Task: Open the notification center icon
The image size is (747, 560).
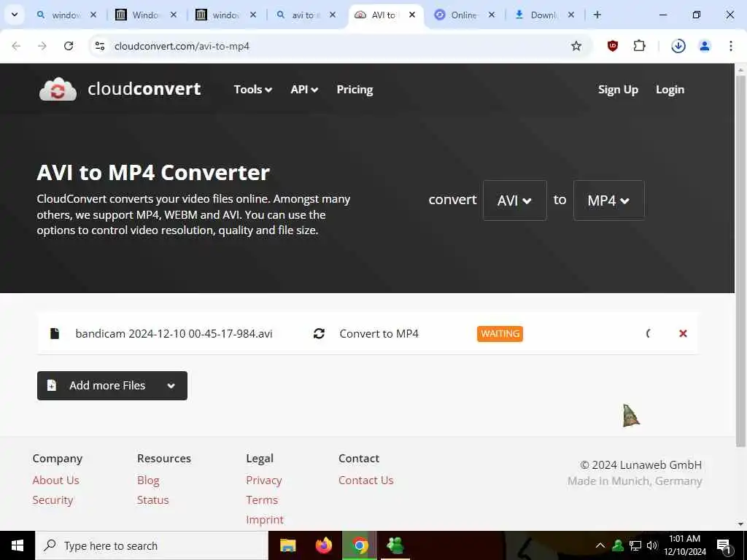Action: (x=724, y=546)
